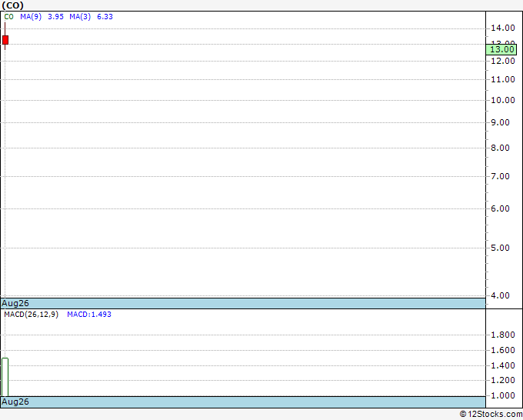The height and width of the screenshot is (420, 523).
Task: Click the 8.00 price axis label
Action: 500,148
